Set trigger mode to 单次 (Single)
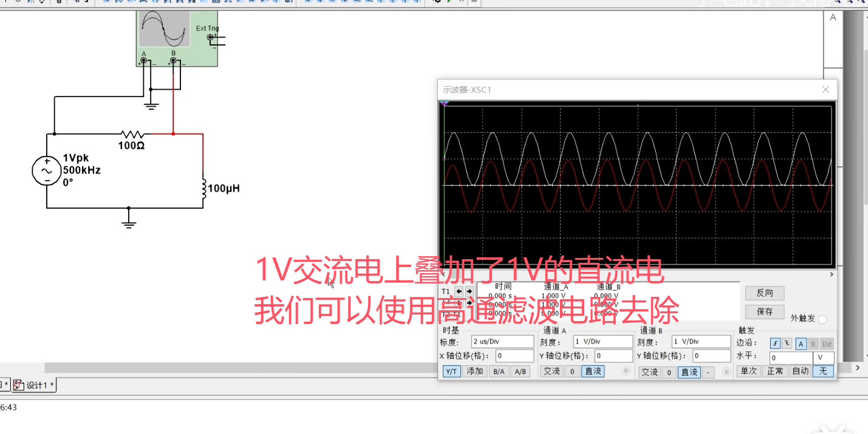Image resolution: width=868 pixels, height=434 pixels. coord(749,371)
